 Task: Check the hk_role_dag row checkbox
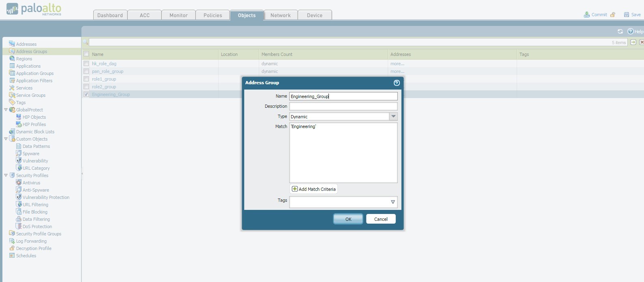point(86,63)
